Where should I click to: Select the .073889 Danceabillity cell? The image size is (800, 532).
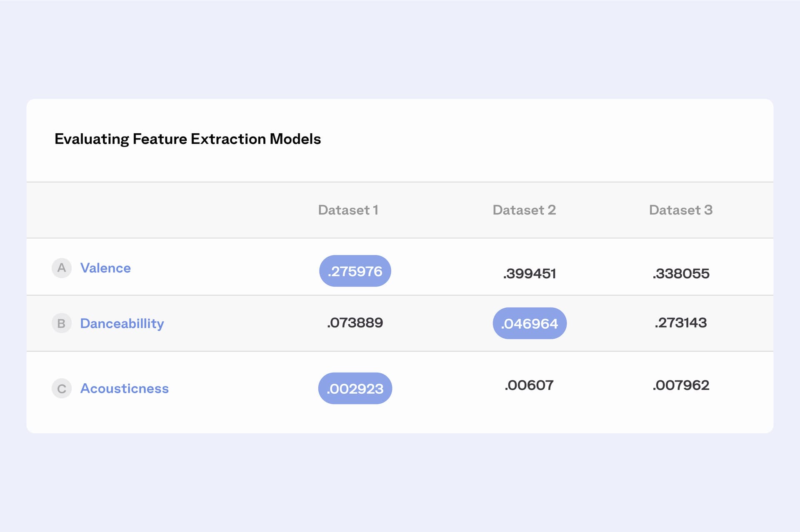coord(355,322)
